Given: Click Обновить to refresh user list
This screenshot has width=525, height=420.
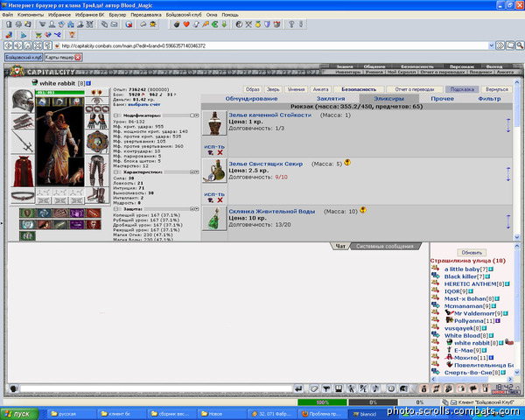Looking at the screenshot, I should (x=472, y=253).
